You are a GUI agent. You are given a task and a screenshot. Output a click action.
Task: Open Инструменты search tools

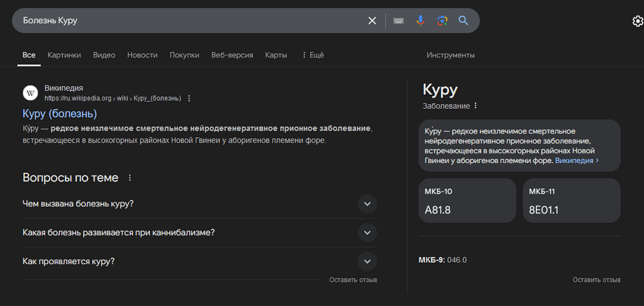(451, 55)
